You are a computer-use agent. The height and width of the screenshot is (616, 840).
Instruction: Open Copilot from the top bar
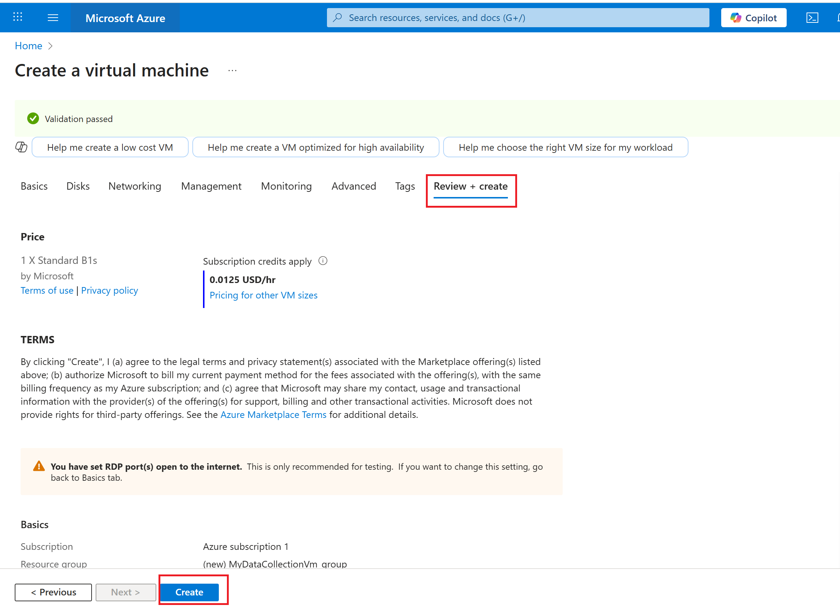(x=753, y=18)
